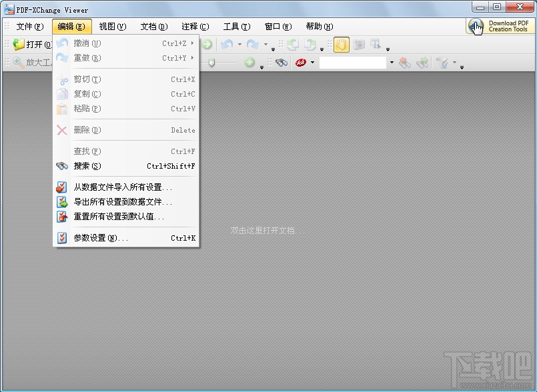Choose the Select Text tool
The height and width of the screenshot is (392, 537).
coord(375,45)
